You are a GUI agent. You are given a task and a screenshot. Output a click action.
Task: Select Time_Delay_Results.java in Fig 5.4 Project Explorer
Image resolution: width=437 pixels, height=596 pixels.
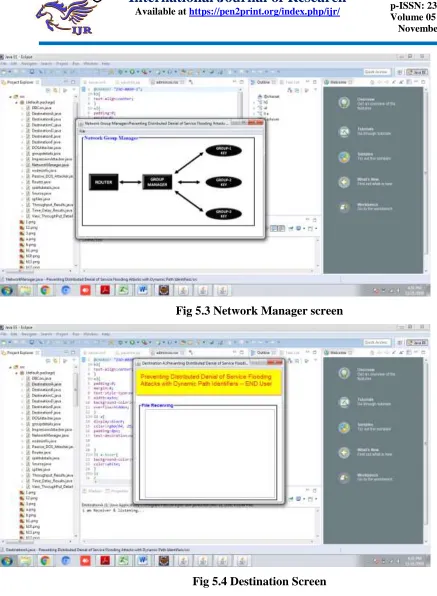49,481
